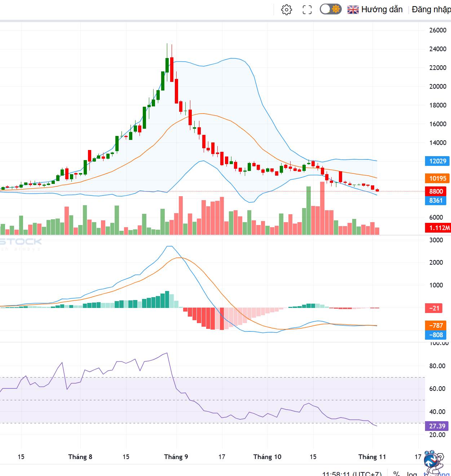This screenshot has height=476, width=451.
Task: Open chart settings gear icon
Action: (x=287, y=10)
